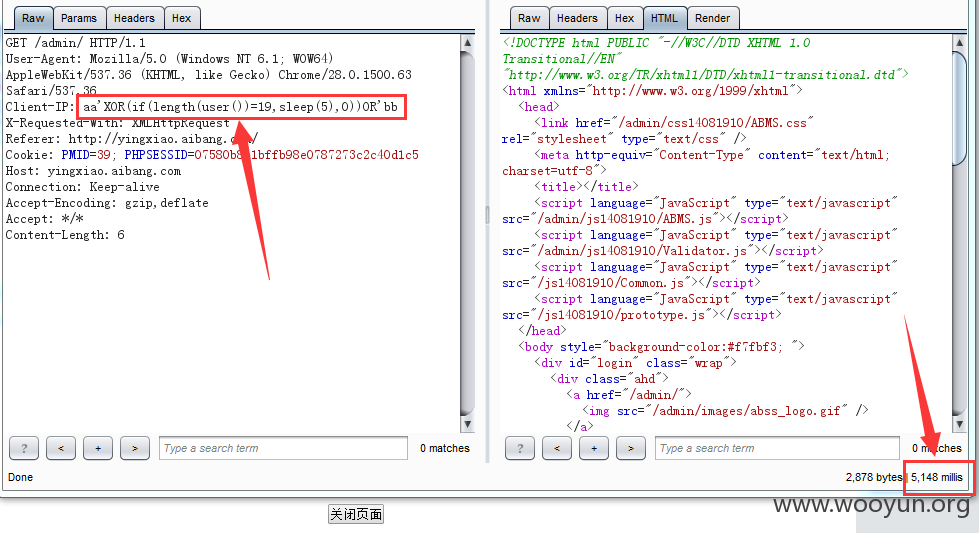Click response previous match arrow button
Image resolution: width=979 pixels, height=533 pixels.
557,448
